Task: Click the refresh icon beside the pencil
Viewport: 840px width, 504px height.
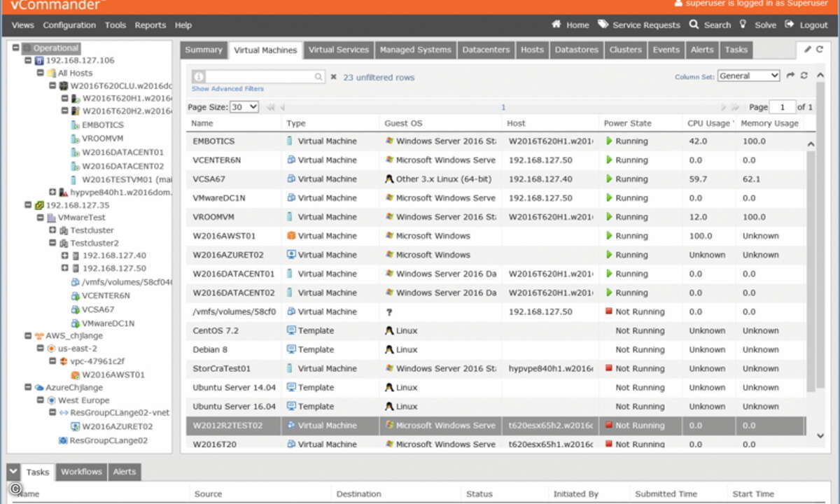Action: (x=820, y=49)
